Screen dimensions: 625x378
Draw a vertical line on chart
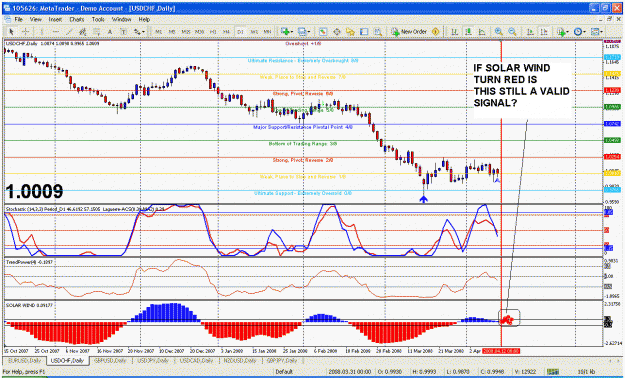[42, 32]
